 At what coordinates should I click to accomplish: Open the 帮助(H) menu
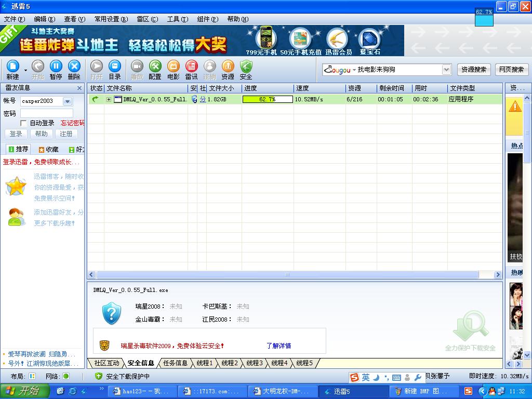pyautogui.click(x=238, y=19)
